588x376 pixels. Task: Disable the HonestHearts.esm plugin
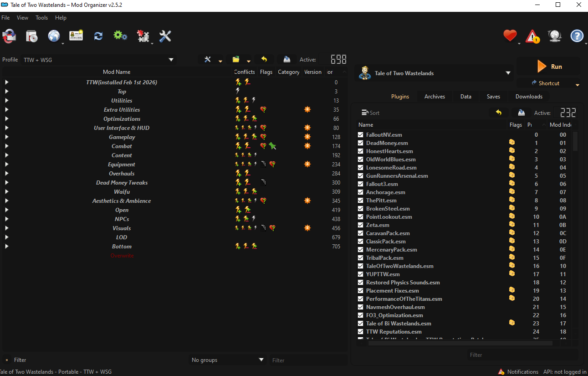pyautogui.click(x=361, y=151)
